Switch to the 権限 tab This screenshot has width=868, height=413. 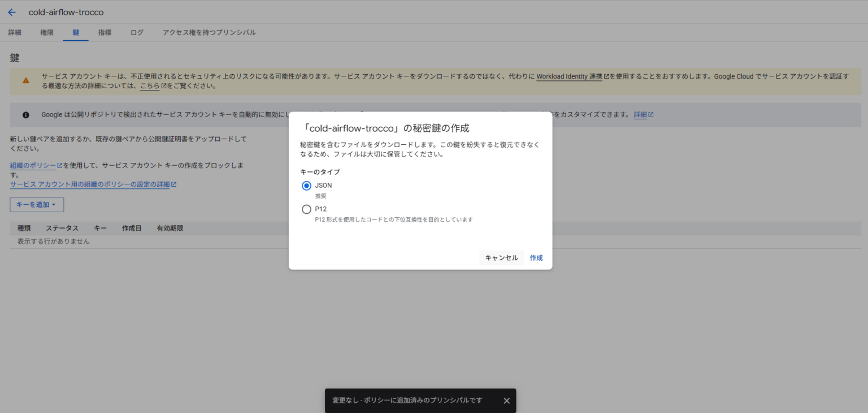coord(47,32)
